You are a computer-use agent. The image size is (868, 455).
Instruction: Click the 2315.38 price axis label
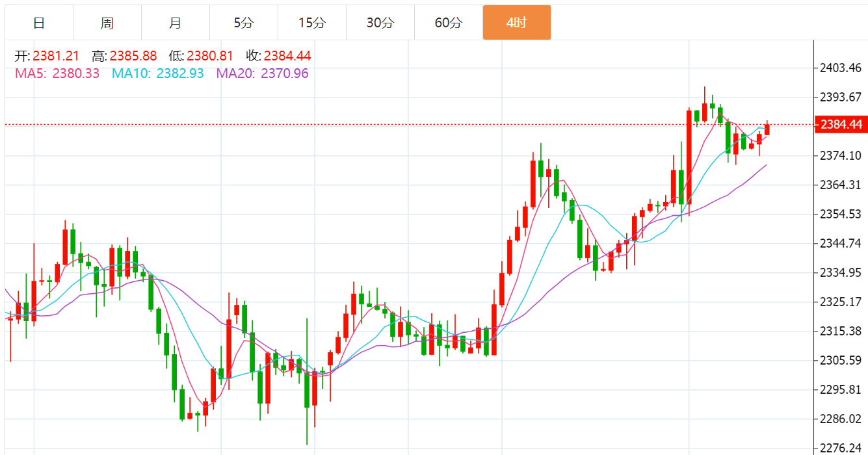pos(841,331)
